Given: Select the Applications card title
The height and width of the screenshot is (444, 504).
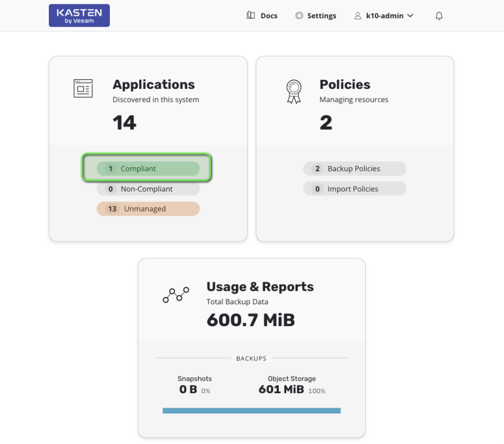Looking at the screenshot, I should [x=153, y=85].
